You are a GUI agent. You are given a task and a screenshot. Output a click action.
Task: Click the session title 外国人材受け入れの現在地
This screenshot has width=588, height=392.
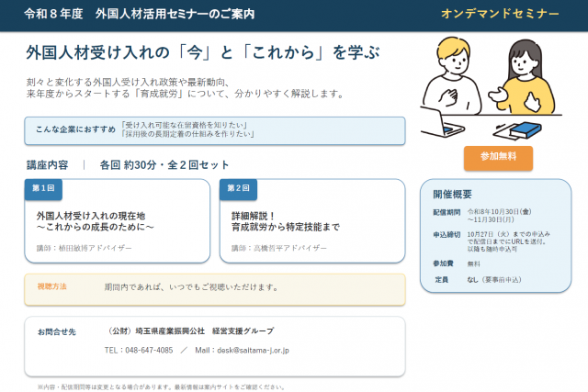(91, 216)
